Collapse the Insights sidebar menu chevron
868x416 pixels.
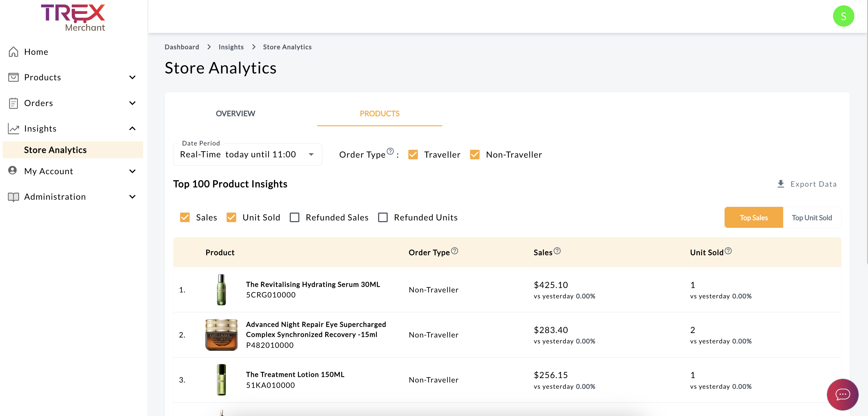point(133,128)
